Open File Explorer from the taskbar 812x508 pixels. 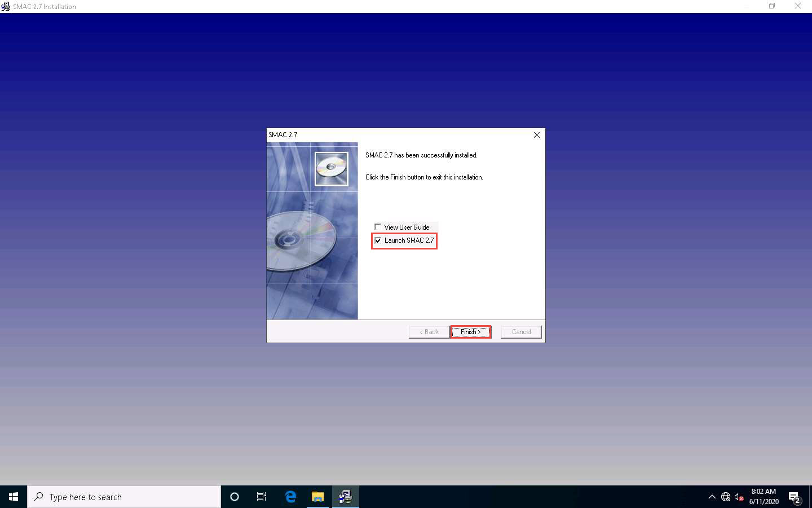coord(318,497)
